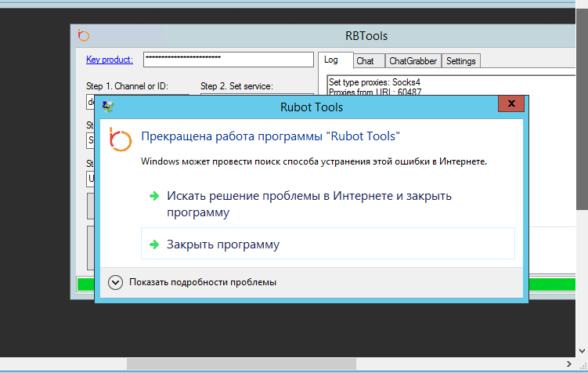588x373 pixels.
Task: Open the Key product link
Action: [x=110, y=60]
